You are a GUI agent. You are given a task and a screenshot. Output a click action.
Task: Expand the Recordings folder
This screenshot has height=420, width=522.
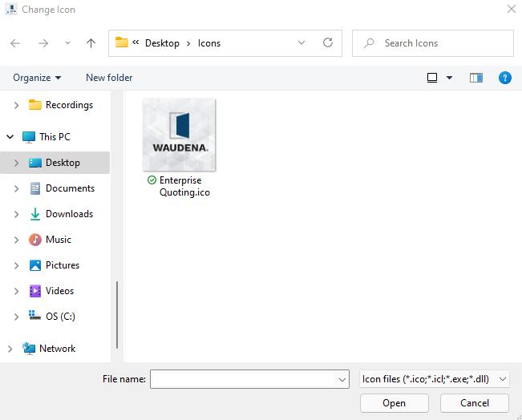(16, 106)
